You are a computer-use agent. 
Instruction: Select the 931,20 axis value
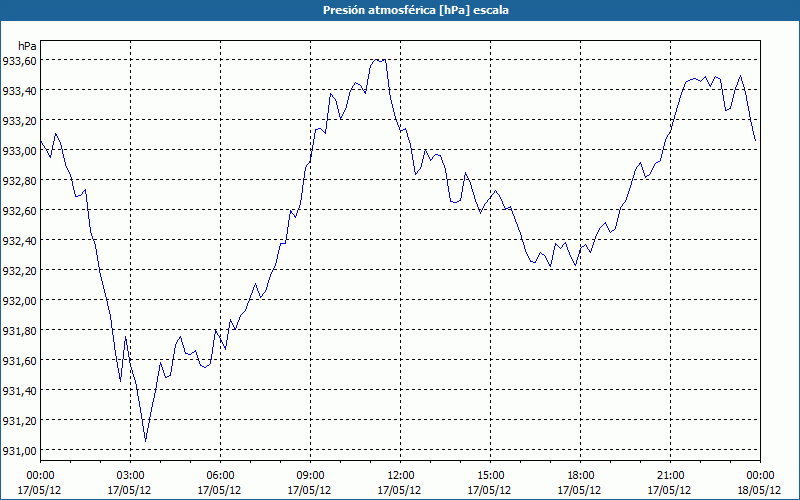19,421
